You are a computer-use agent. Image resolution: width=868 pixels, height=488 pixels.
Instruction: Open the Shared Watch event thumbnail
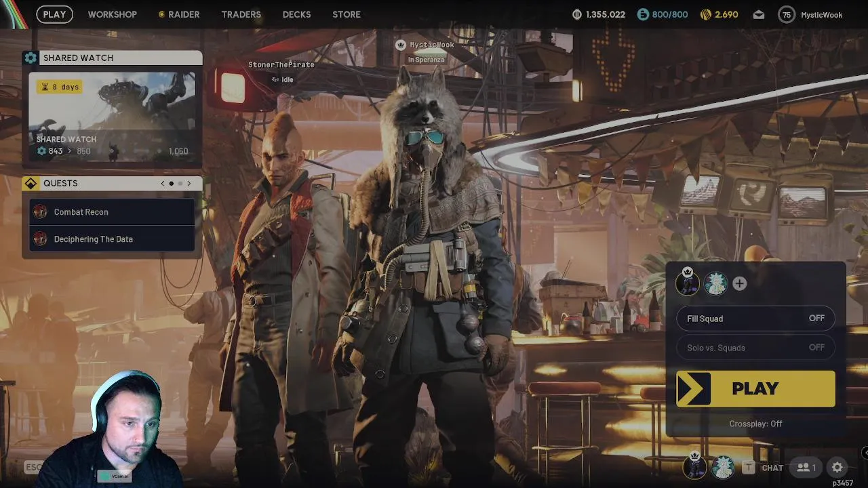point(113,117)
